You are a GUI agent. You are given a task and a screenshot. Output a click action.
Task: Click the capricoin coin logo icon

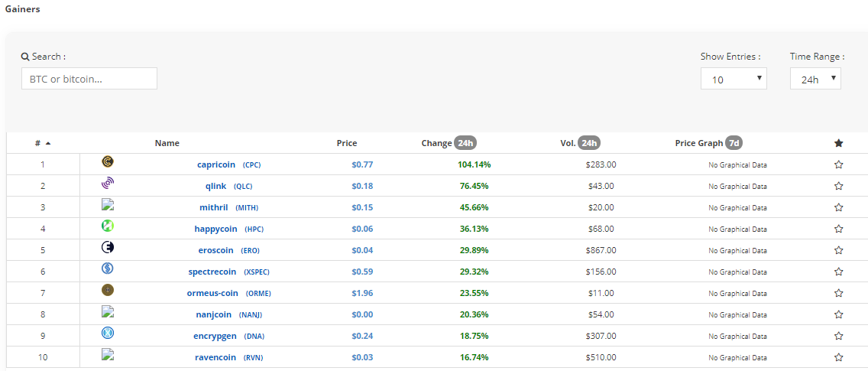108,161
